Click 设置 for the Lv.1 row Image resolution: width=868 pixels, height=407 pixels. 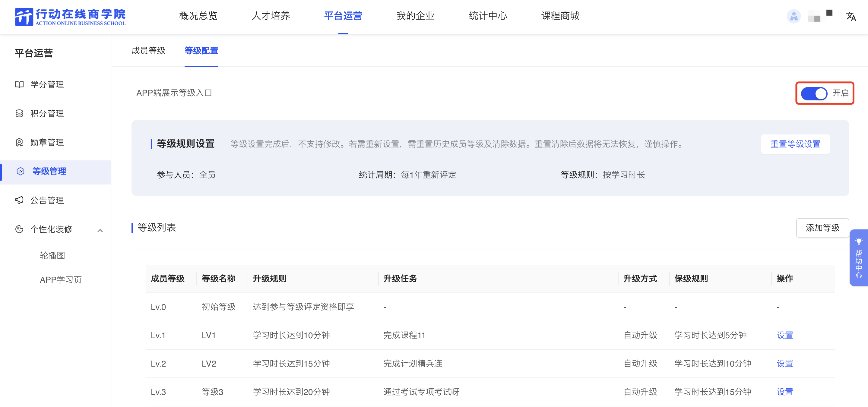(784, 335)
